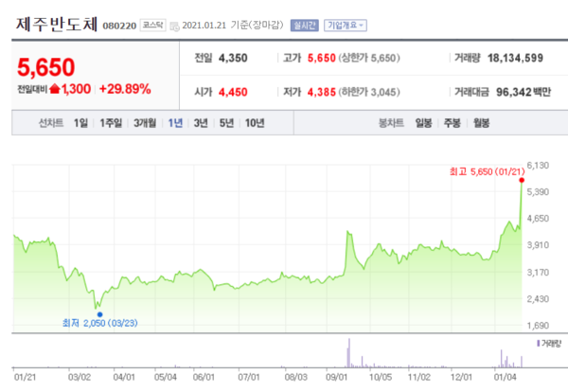
Task: Click the 거래량 legend in volume chart
Action: (549, 343)
